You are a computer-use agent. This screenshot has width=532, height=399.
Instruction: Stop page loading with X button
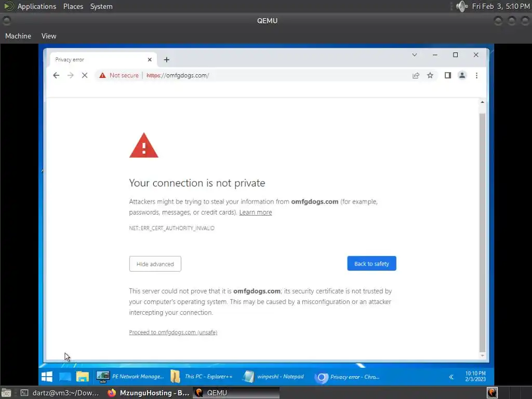(x=85, y=75)
